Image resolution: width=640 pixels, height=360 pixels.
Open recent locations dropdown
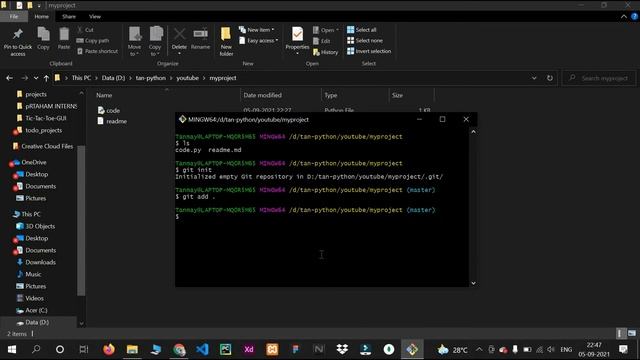36,78
